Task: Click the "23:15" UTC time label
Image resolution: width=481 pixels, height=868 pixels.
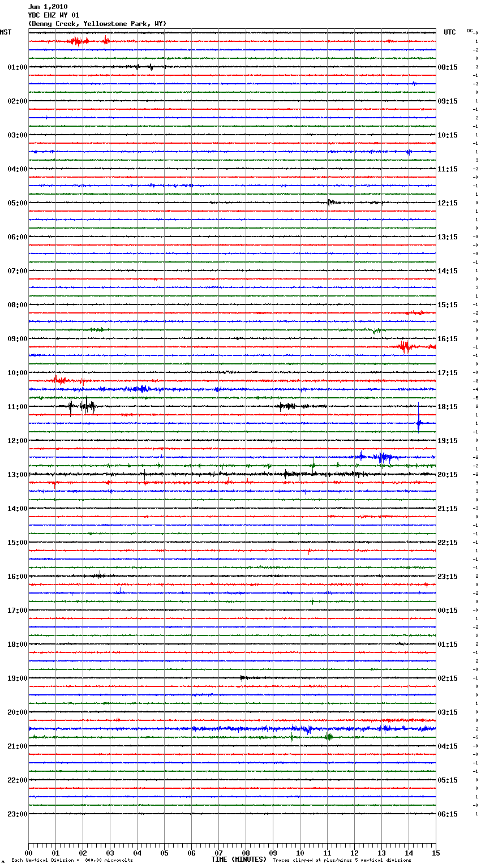Action: [x=448, y=577]
